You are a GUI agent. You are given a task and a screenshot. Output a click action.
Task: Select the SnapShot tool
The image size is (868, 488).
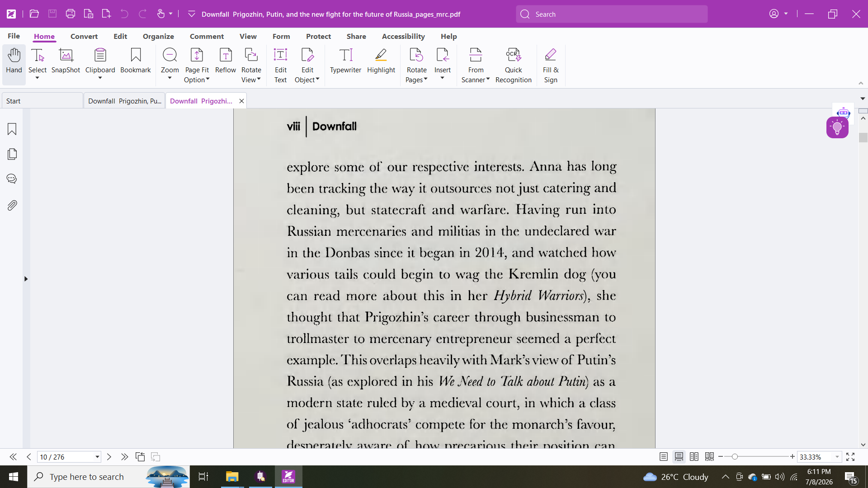[66, 61]
